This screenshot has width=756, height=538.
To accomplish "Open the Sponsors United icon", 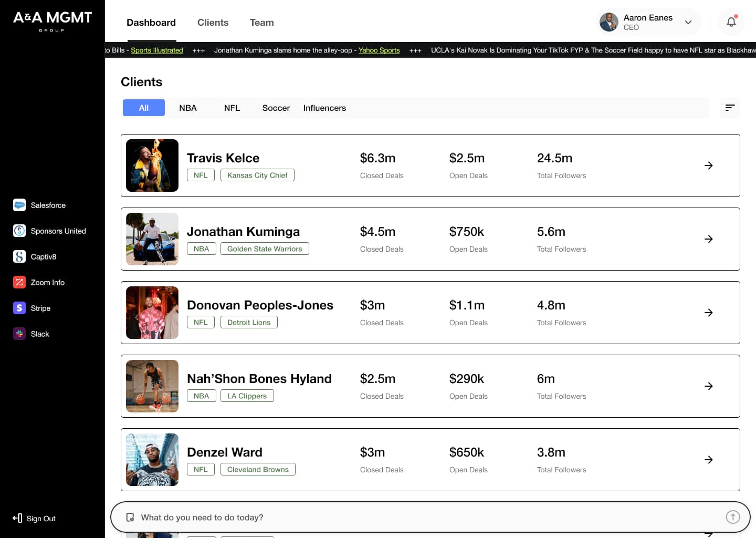I will (19, 231).
